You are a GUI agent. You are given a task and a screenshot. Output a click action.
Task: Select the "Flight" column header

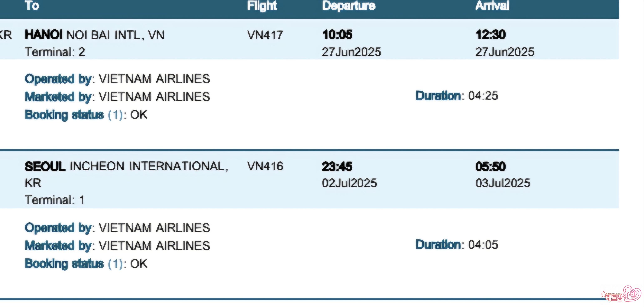(262, 6)
